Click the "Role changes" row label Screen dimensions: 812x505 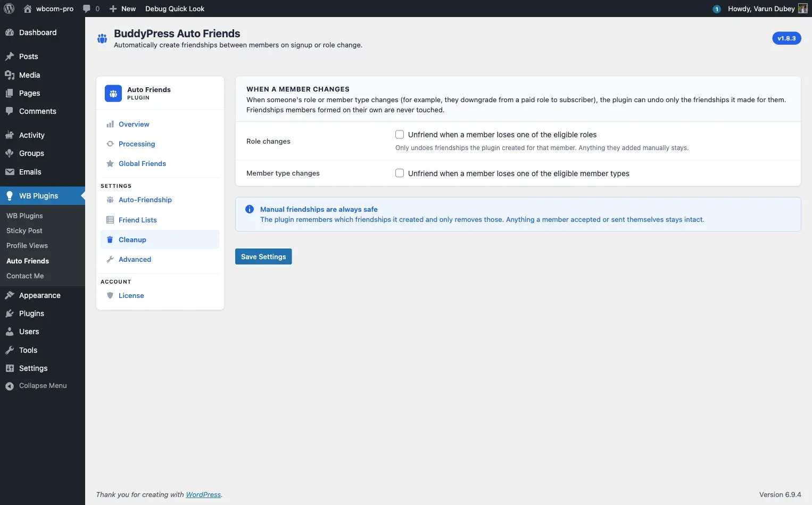(x=268, y=141)
